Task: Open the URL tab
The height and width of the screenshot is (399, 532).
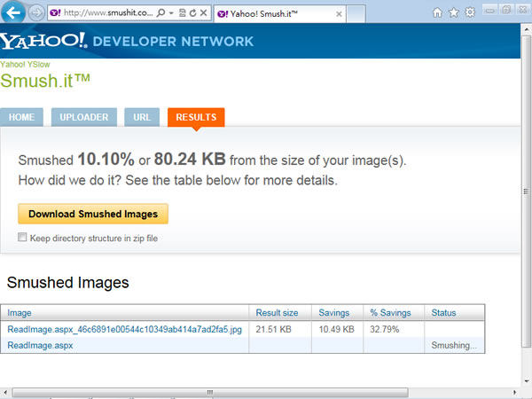Action: pyautogui.click(x=142, y=117)
